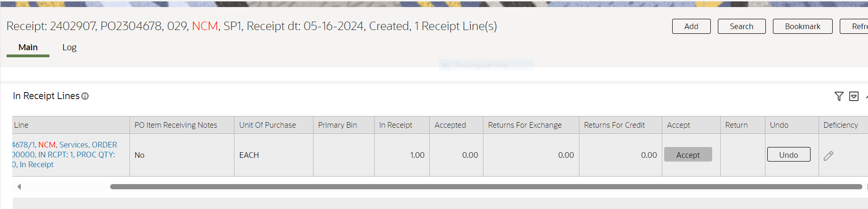Click the Returns For Credit column header
This screenshot has width=868, height=209.
(614, 125)
